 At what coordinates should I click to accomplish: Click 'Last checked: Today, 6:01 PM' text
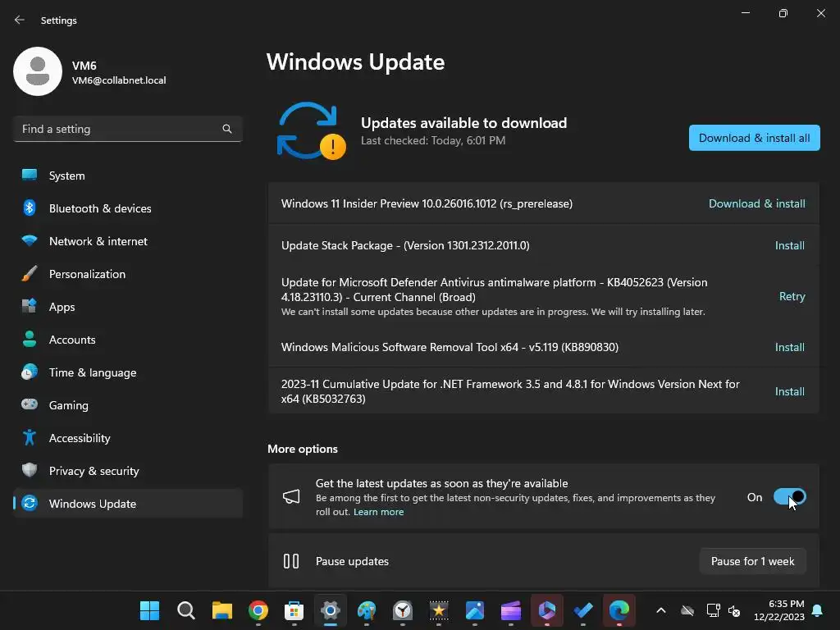click(433, 140)
